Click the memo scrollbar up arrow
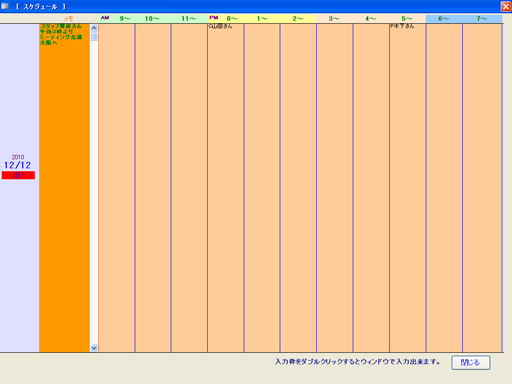 [x=94, y=28]
